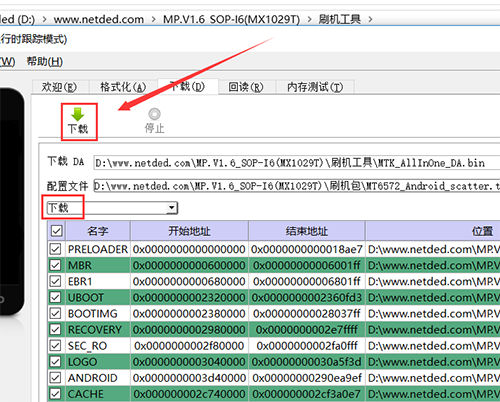Switch to the 格式化(A) tab
The image size is (500, 402).
pos(123,87)
